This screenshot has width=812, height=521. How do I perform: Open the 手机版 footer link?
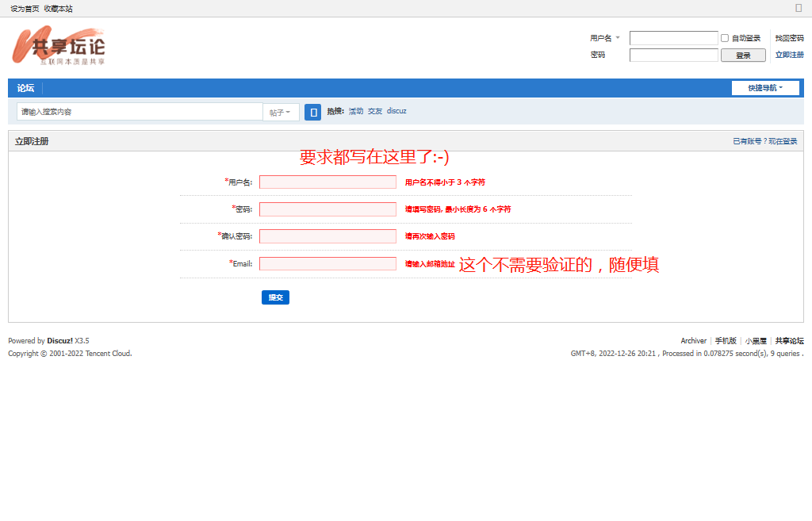tap(726, 341)
